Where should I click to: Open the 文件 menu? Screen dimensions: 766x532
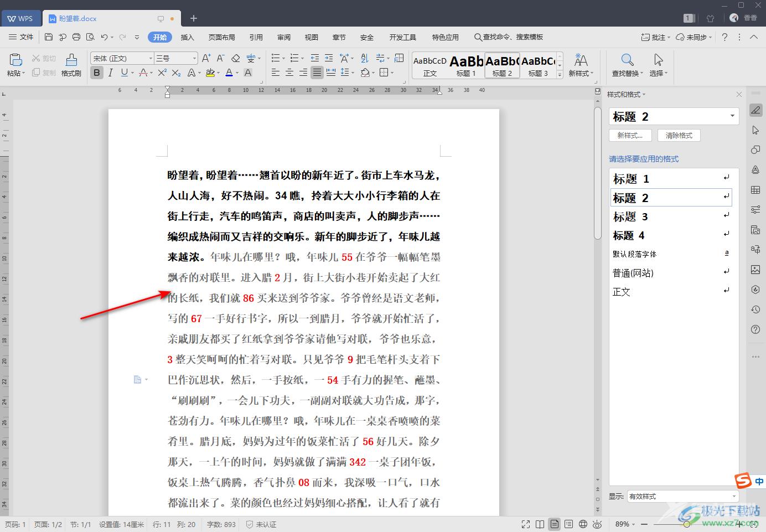[22, 37]
